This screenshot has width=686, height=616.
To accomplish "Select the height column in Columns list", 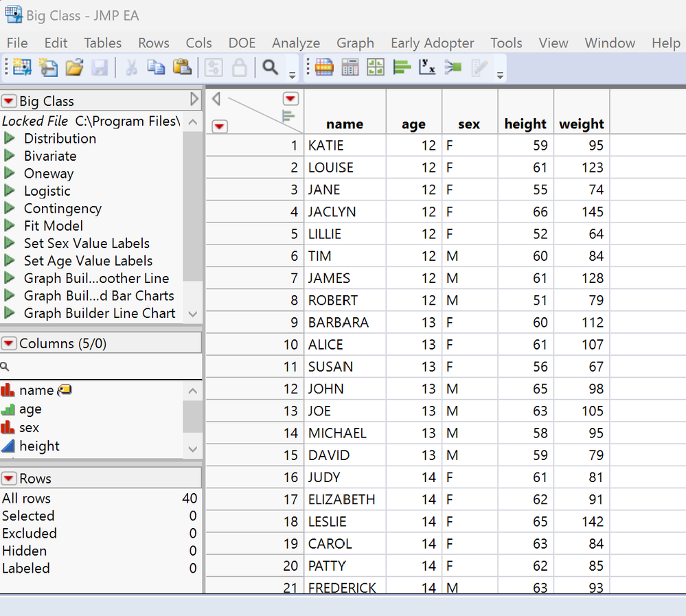I will click(39, 446).
